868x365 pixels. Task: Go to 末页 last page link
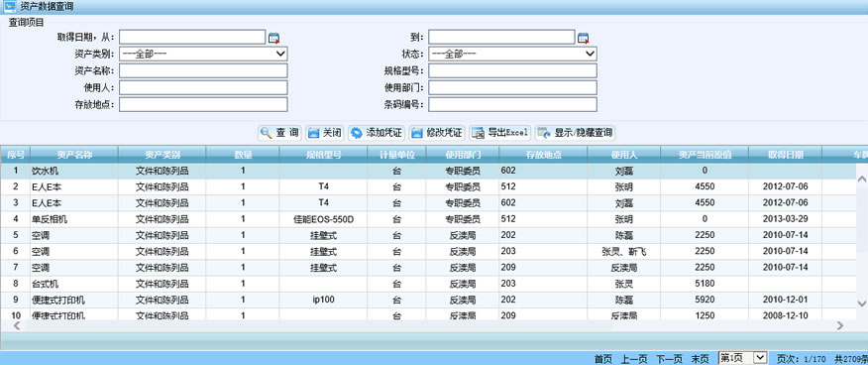700,359
